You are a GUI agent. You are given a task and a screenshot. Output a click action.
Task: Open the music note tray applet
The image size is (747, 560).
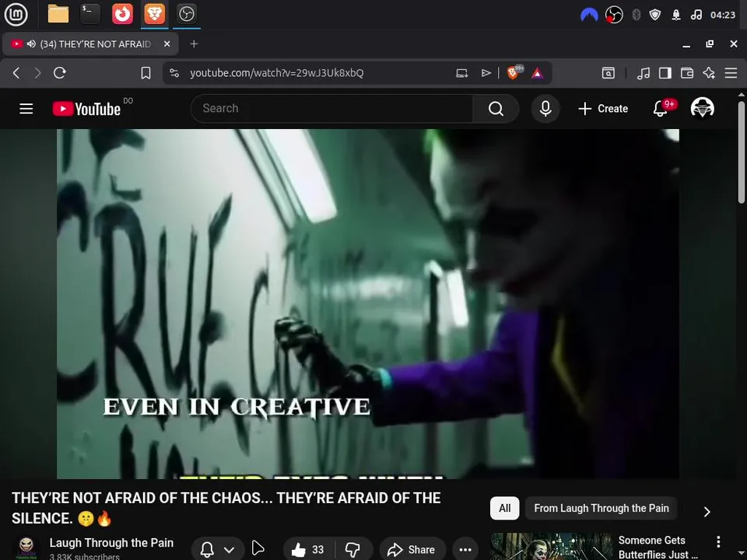(696, 16)
